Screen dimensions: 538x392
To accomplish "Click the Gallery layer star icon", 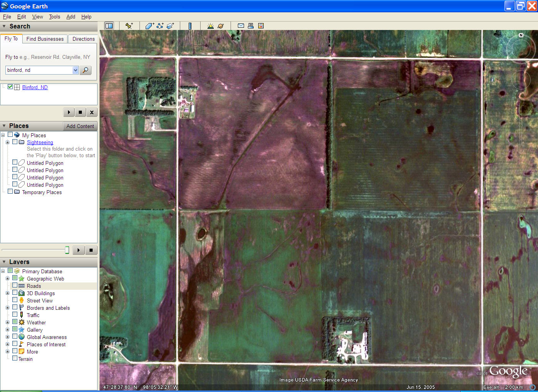I will pos(22,330).
